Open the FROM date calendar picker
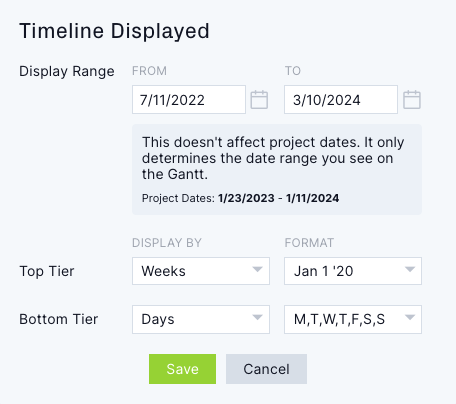The height and width of the screenshot is (404, 456). 259,100
